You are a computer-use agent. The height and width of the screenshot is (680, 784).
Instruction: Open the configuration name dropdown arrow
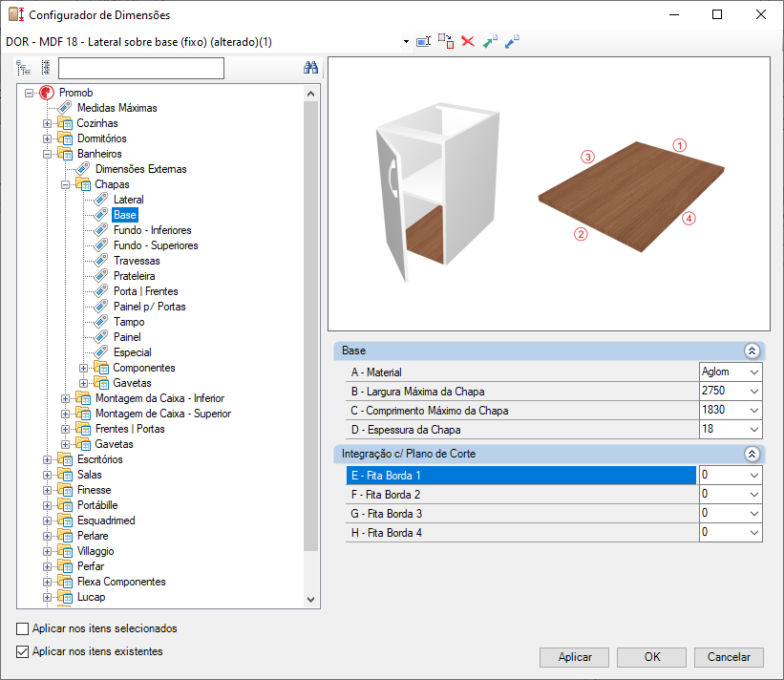406,42
